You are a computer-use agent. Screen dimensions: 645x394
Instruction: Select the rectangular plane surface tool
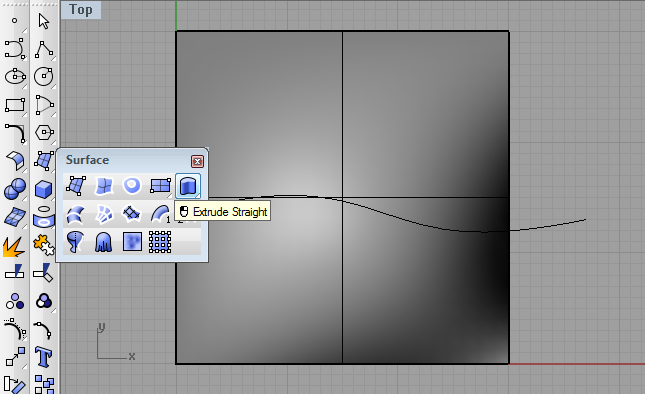tap(160, 186)
